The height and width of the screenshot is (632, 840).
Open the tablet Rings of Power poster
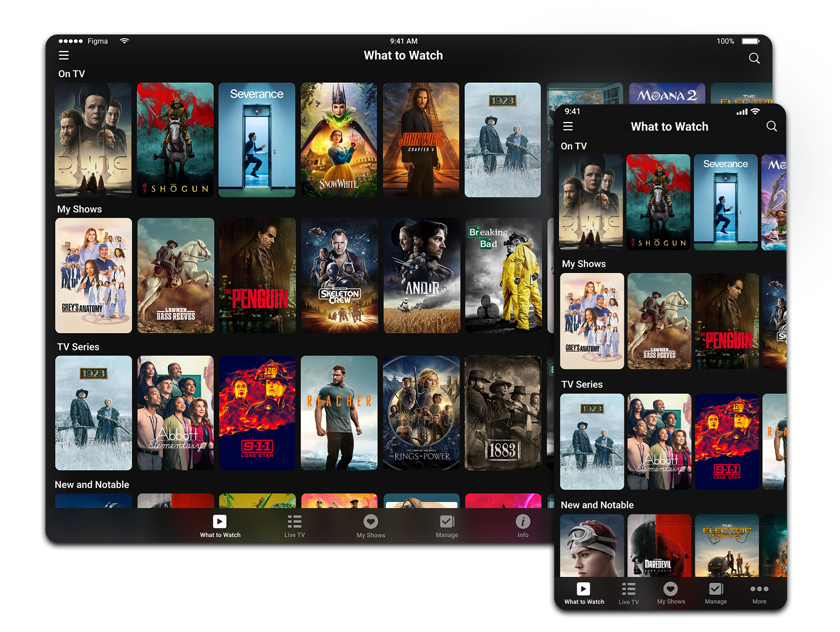pyautogui.click(x=421, y=413)
